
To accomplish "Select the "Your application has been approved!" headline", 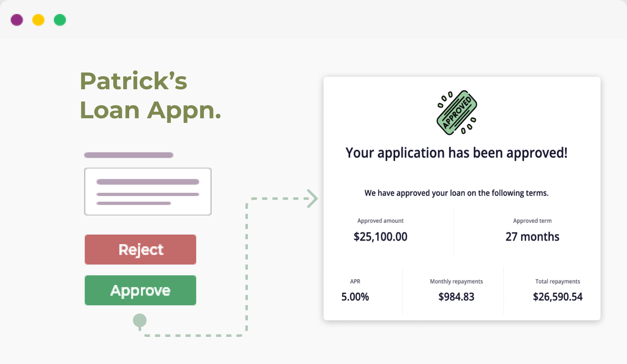I will (456, 153).
